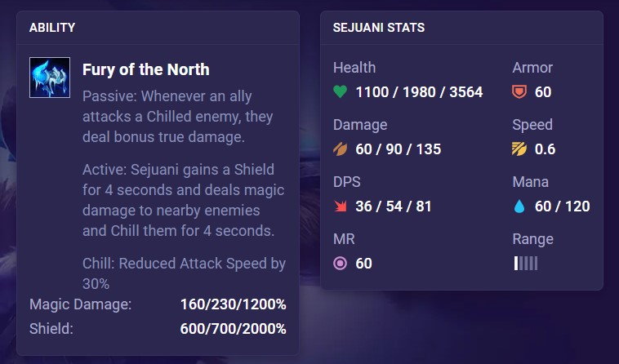619x364 pixels.
Task: Click the yellow attack Speed icon
Action: 519,149
